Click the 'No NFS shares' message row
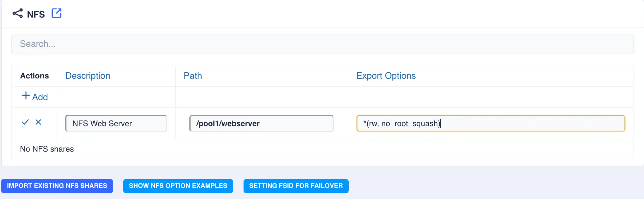This screenshot has height=199, width=644. click(47, 149)
